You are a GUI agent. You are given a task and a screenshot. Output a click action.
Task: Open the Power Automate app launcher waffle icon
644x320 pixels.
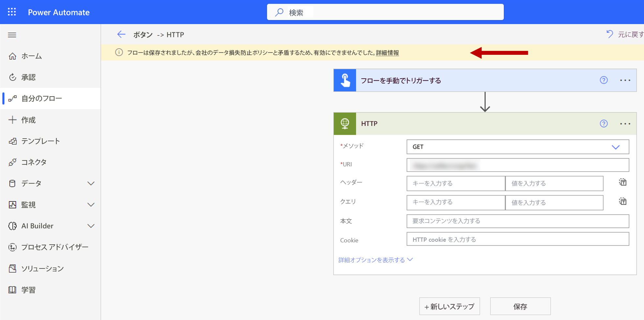pyautogui.click(x=12, y=12)
